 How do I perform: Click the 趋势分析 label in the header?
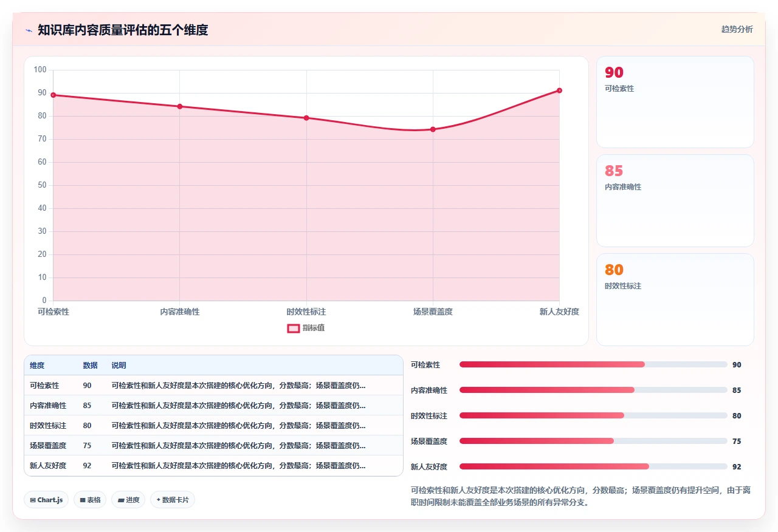[x=737, y=29]
